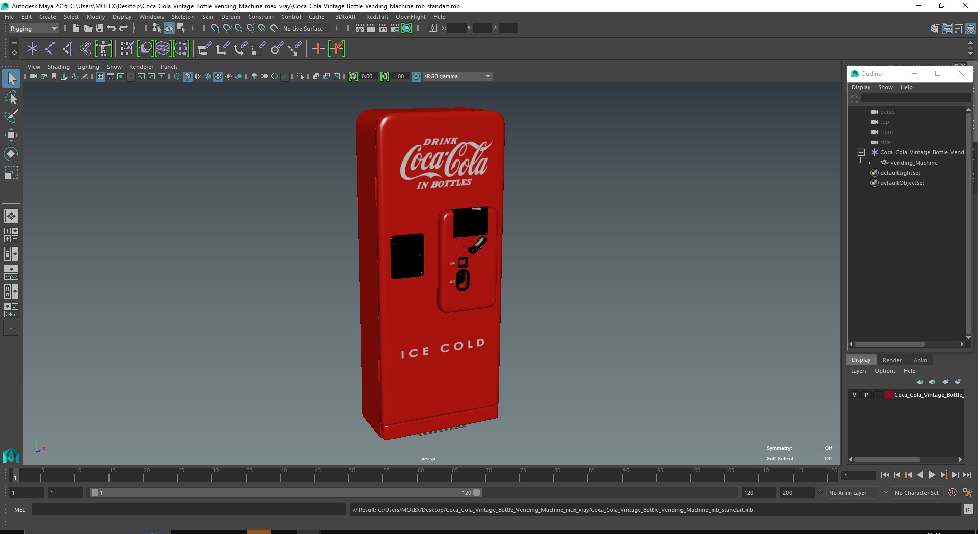Viewport: 980px width, 534px height.
Task: Activate the Rotate tool
Action: [x=11, y=154]
